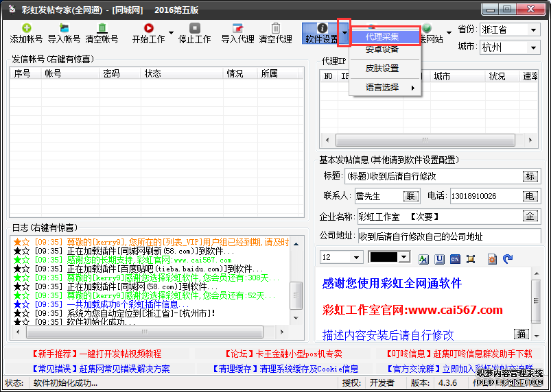Image resolution: width=551 pixels, height=392 pixels.
Task: Click the log panel vertical scroll down arrow
Action: click(x=296, y=318)
